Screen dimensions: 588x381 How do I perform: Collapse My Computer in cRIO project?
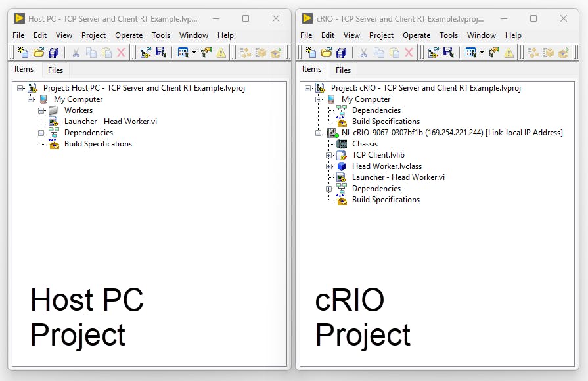point(319,99)
